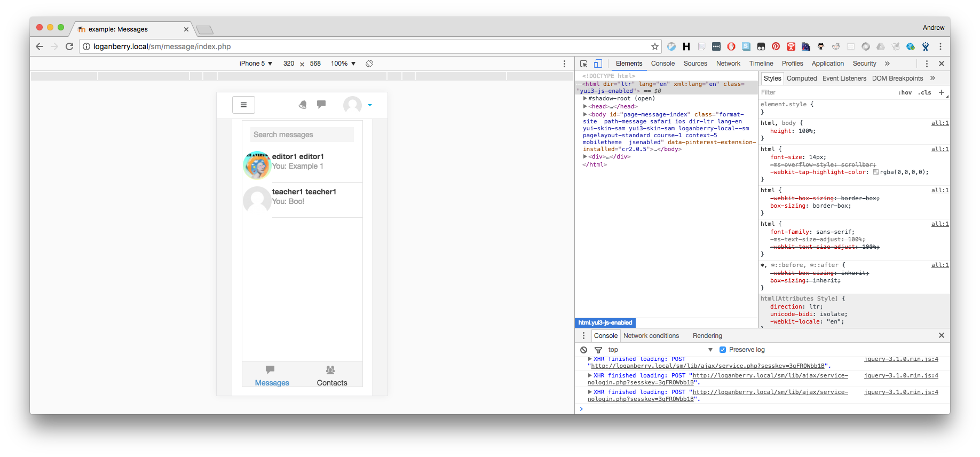Viewport: 980px width, 457px height.
Task: Open Chrome main menu (three dots)
Action: (941, 46)
